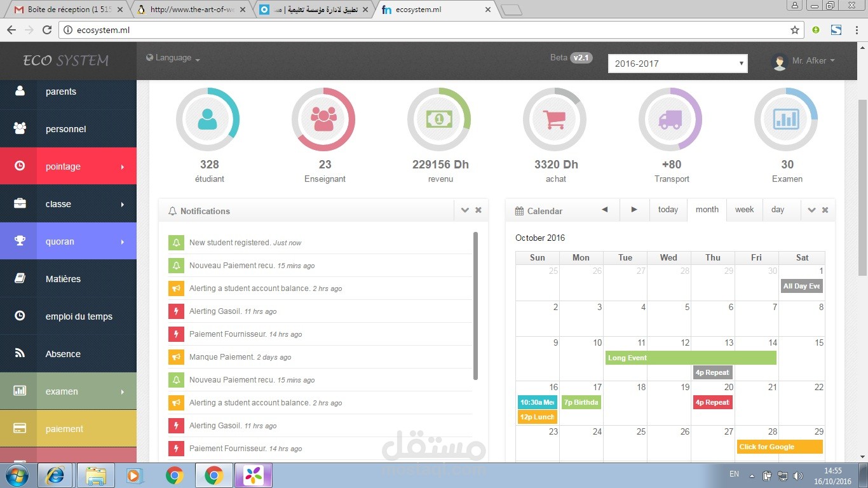This screenshot has width=868, height=488.
Task: Open the new browser tab button
Action: pos(512,10)
